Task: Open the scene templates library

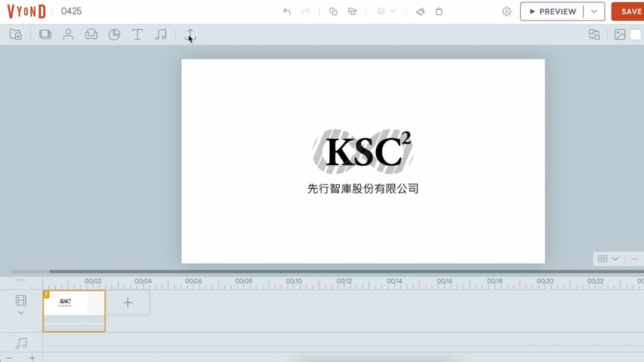Action: tap(16, 35)
